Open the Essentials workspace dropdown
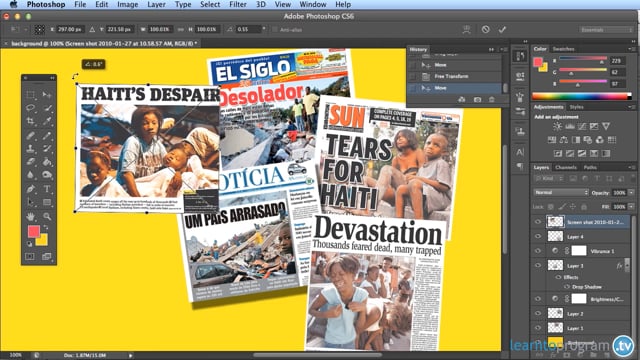Viewport: 640px width, 360px height. coord(606,29)
